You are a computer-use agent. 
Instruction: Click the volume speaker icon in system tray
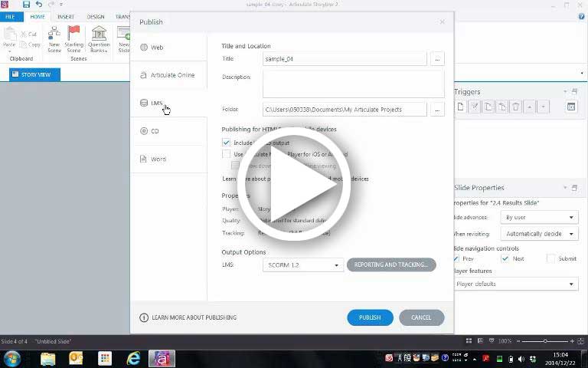(x=521, y=359)
